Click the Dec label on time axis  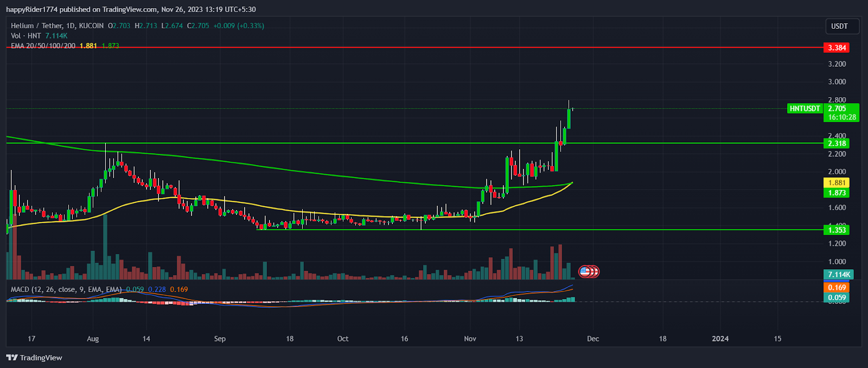pyautogui.click(x=593, y=339)
